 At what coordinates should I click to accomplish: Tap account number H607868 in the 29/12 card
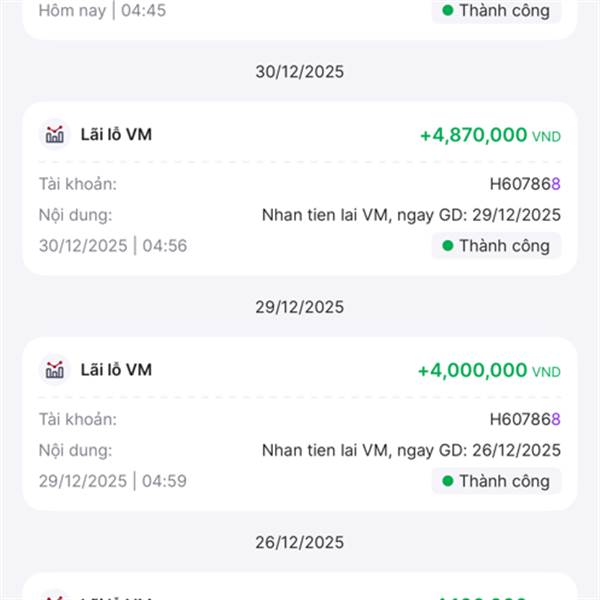coord(525,419)
